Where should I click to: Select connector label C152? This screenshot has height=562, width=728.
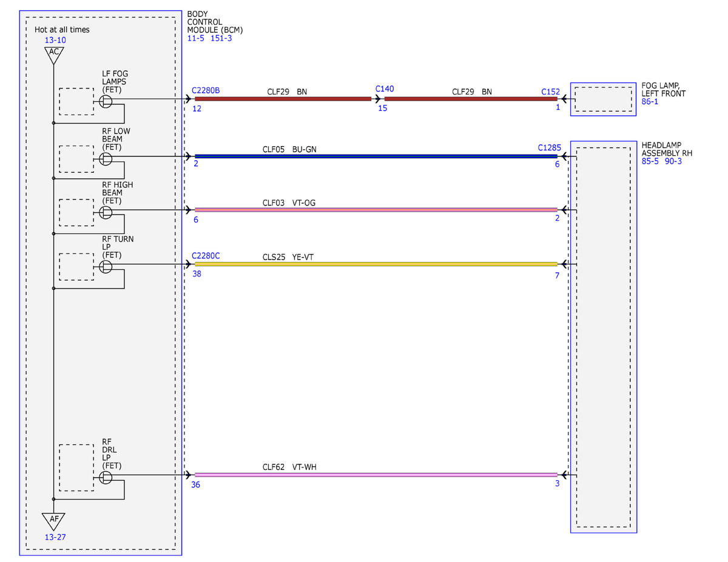(551, 92)
